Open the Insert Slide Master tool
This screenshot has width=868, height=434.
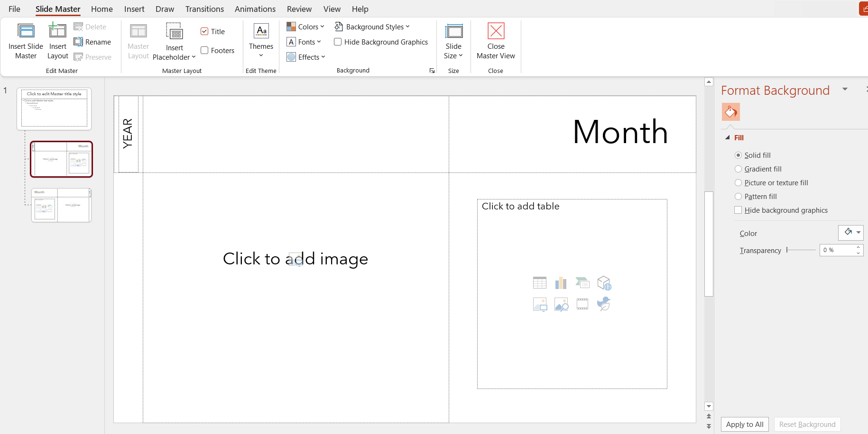coord(26,41)
